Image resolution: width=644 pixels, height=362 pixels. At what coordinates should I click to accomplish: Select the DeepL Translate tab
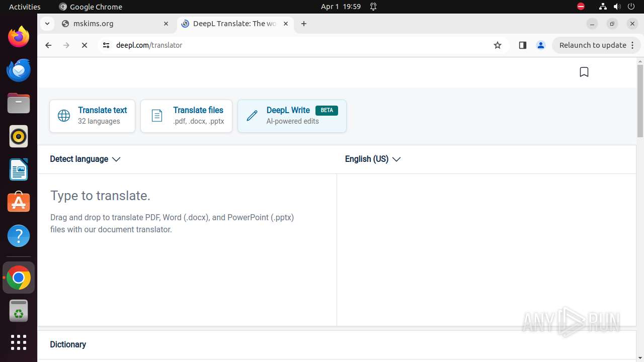[235, 24]
